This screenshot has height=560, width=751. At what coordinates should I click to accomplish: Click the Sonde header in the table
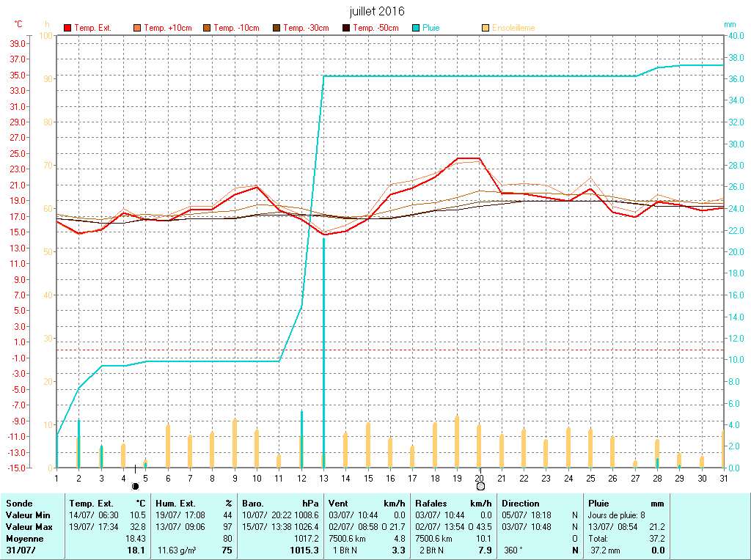click(x=19, y=504)
